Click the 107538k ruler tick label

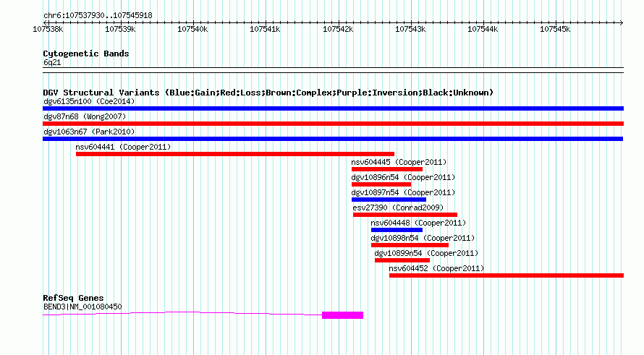48,29
